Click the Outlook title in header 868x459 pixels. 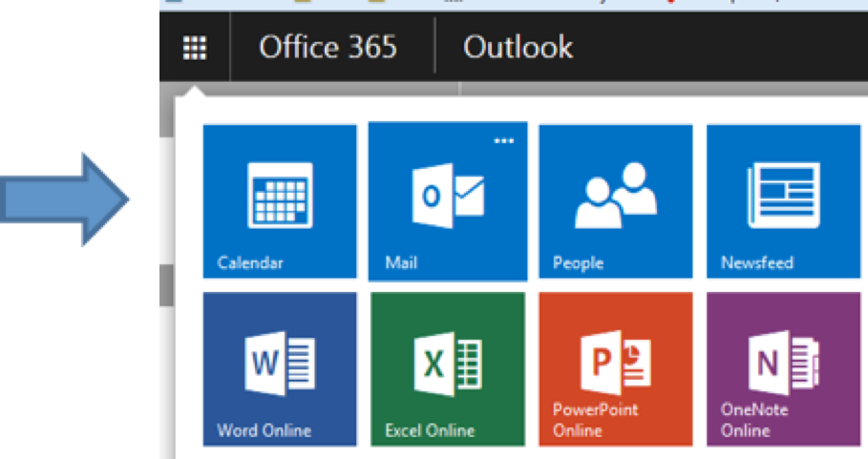click(518, 47)
